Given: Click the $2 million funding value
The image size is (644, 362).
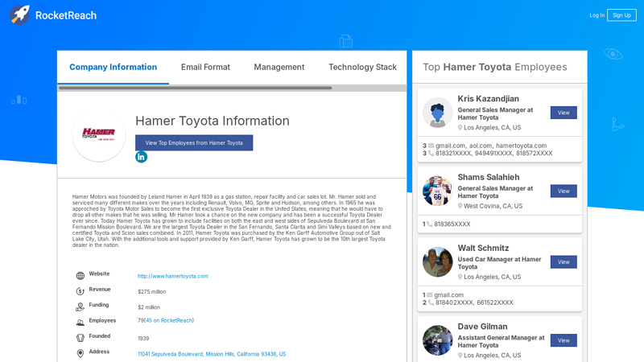Looking at the screenshot, I should pos(149,307).
